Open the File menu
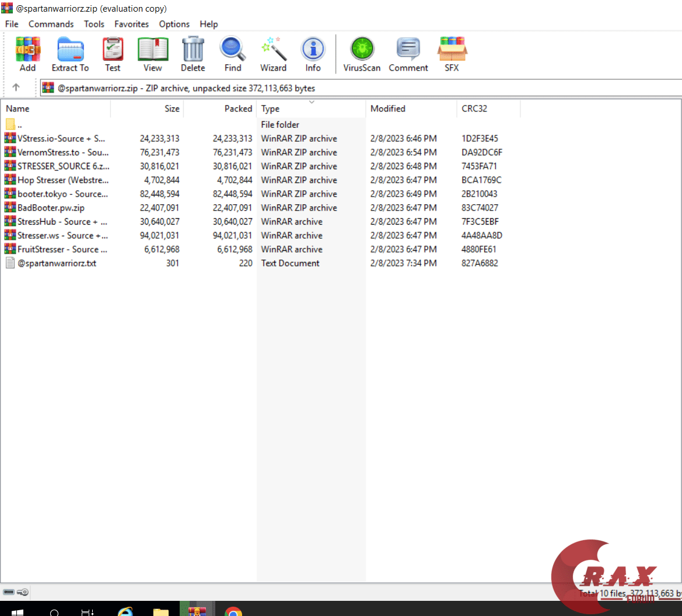This screenshot has width=682, height=616. pos(12,24)
